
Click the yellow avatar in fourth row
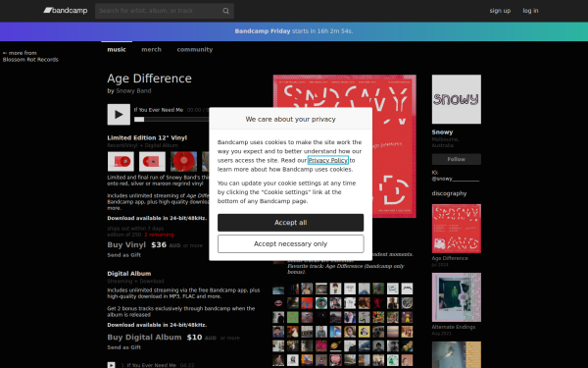pos(364,332)
